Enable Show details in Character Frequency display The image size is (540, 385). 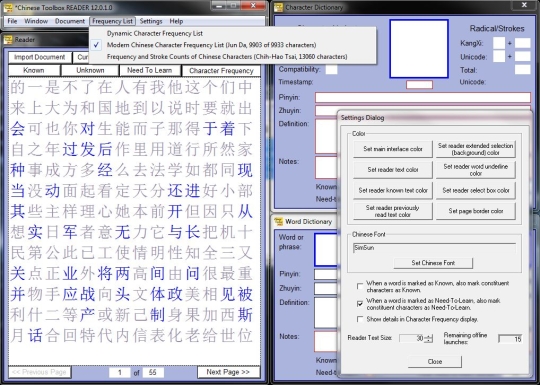coord(360,319)
